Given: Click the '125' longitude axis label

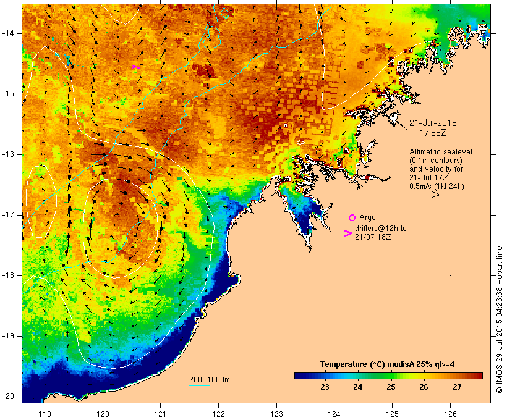Looking at the screenshot, I should coord(392,414).
